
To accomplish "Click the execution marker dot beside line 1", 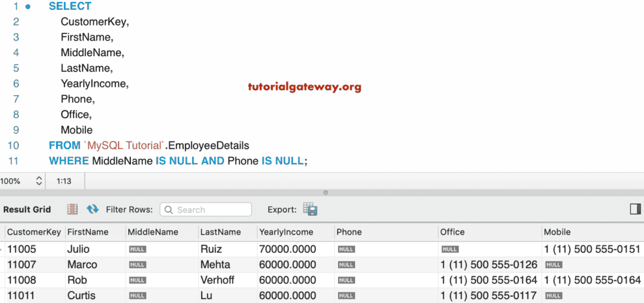I will (x=27, y=7).
